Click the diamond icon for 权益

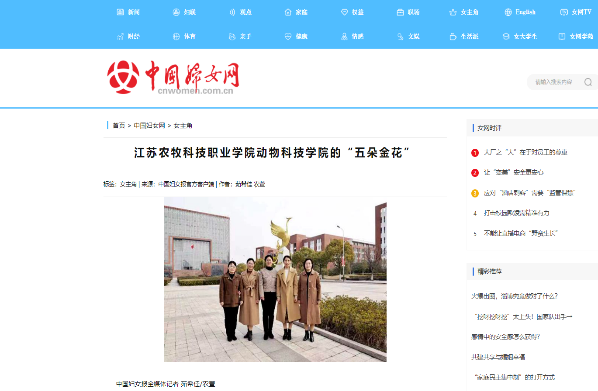(x=344, y=12)
